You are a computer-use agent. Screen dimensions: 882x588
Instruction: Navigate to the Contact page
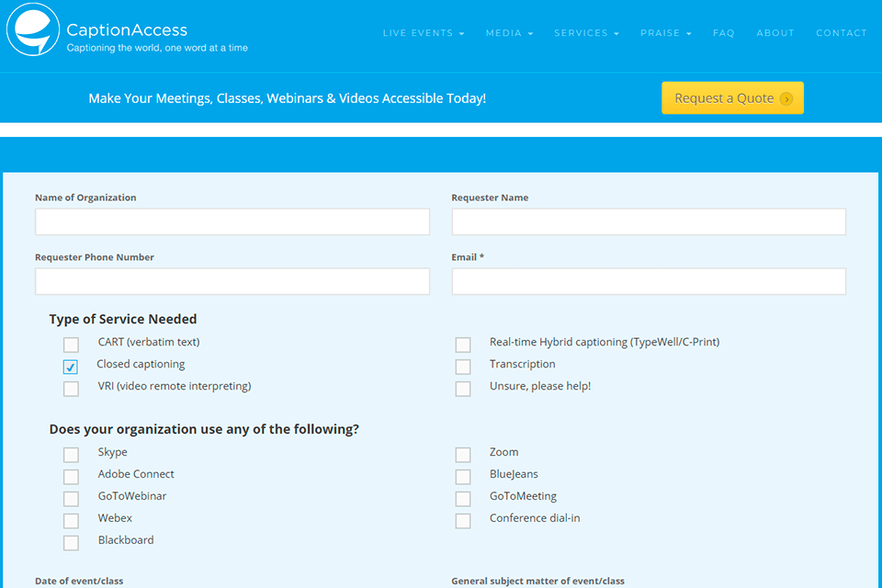[x=842, y=33]
